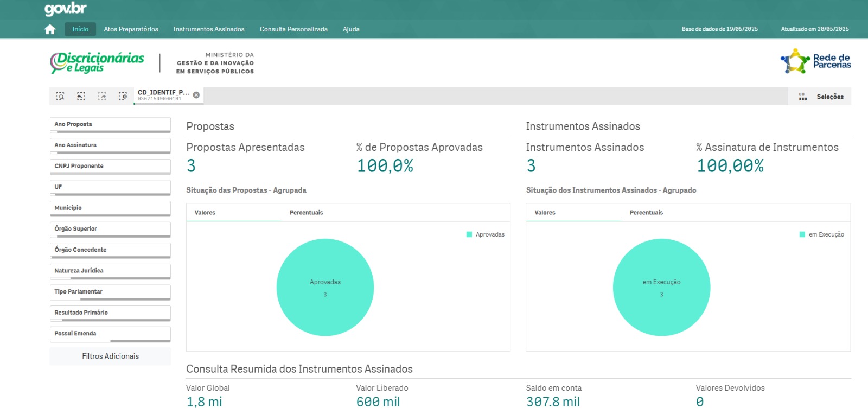868x414 pixels.
Task: Select Valores tab for Instrumentos Assinados chart
Action: (x=545, y=213)
